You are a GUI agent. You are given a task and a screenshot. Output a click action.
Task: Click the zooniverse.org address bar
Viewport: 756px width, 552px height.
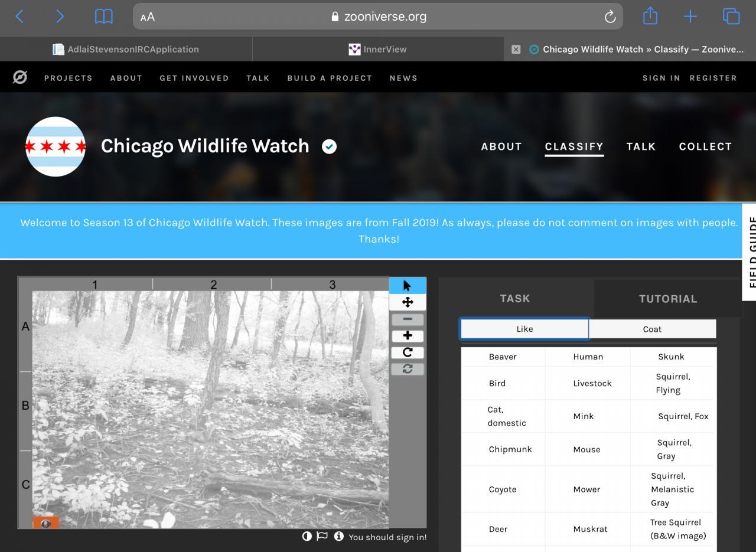(378, 17)
